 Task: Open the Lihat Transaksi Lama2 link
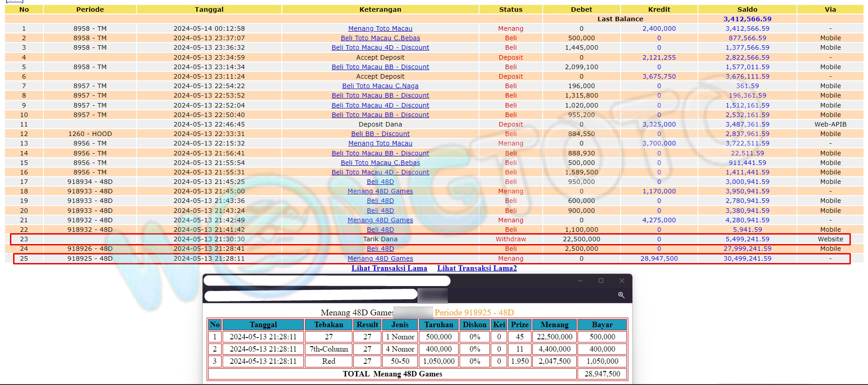[477, 268]
